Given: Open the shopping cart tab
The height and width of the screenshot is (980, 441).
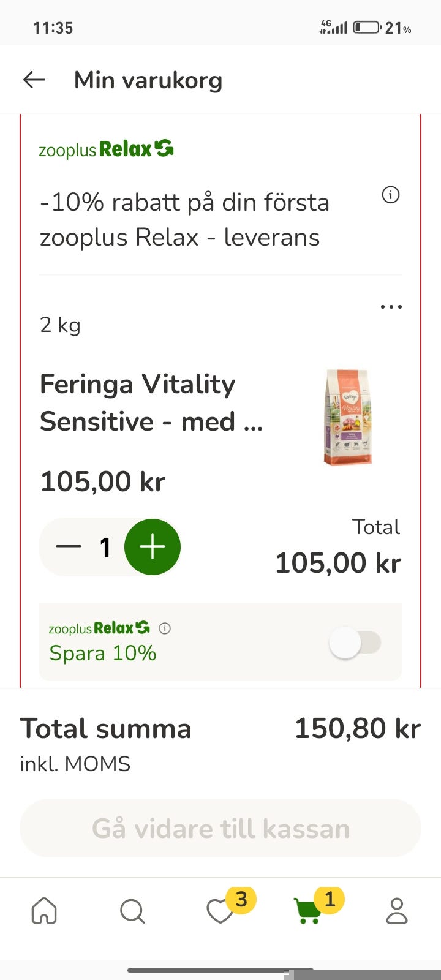Looking at the screenshot, I should pos(309,911).
